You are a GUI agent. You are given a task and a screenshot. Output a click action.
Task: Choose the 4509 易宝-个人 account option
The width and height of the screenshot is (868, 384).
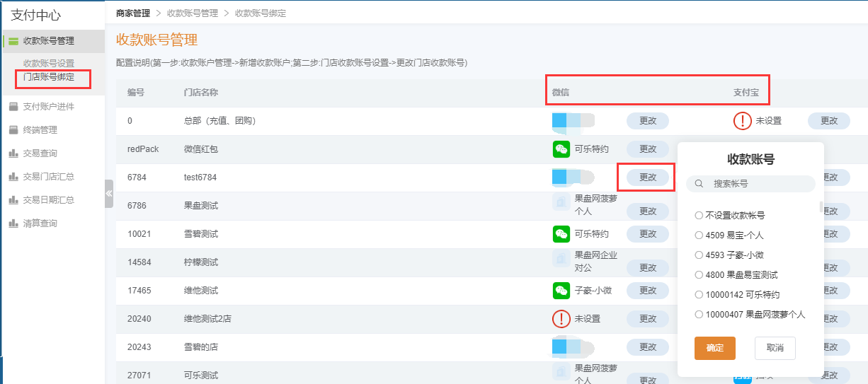coord(699,235)
